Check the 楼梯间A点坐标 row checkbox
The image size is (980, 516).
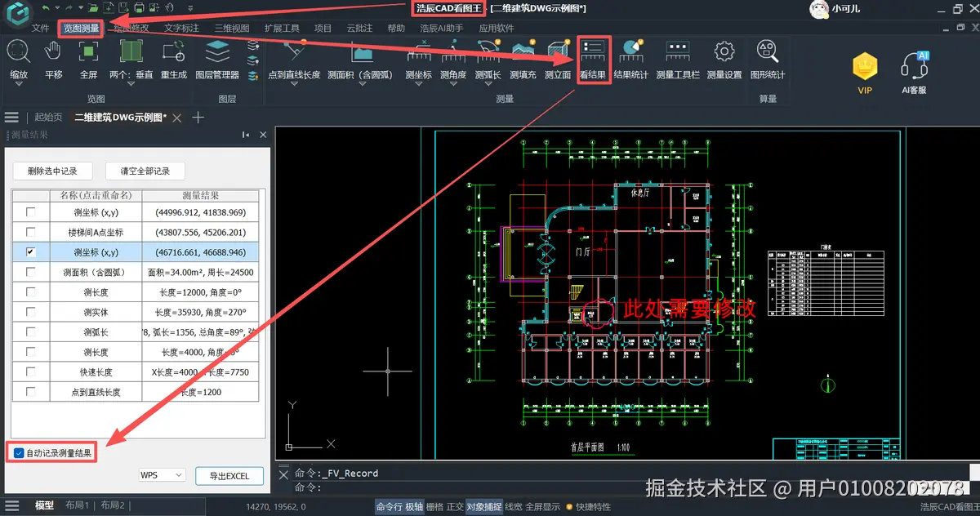[x=30, y=233]
